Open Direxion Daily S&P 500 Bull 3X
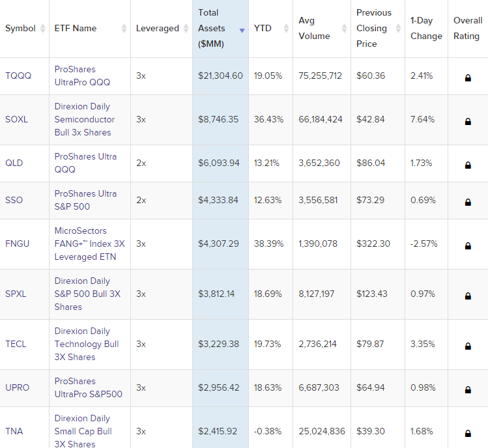This screenshot has width=488, height=448. click(87, 294)
